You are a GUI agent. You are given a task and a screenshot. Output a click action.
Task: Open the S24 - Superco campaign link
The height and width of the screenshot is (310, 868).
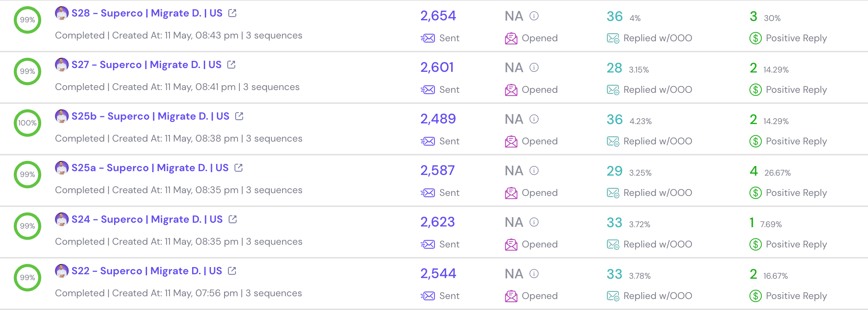147,219
